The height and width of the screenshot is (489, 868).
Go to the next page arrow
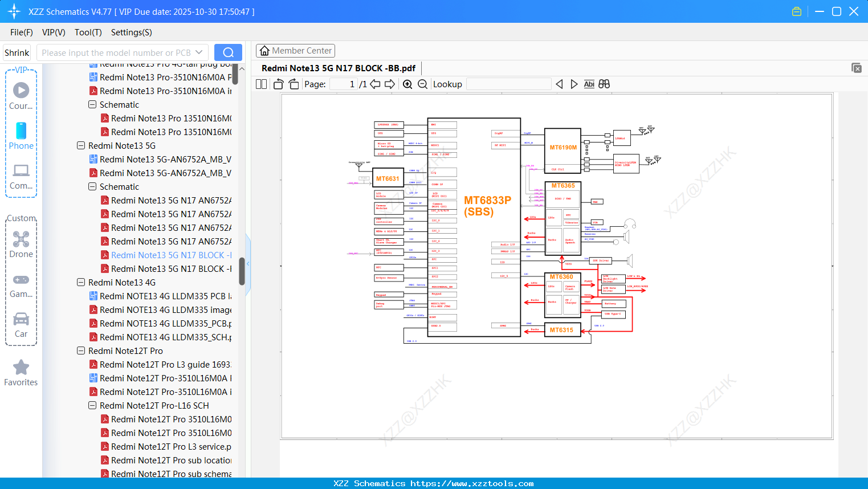390,84
